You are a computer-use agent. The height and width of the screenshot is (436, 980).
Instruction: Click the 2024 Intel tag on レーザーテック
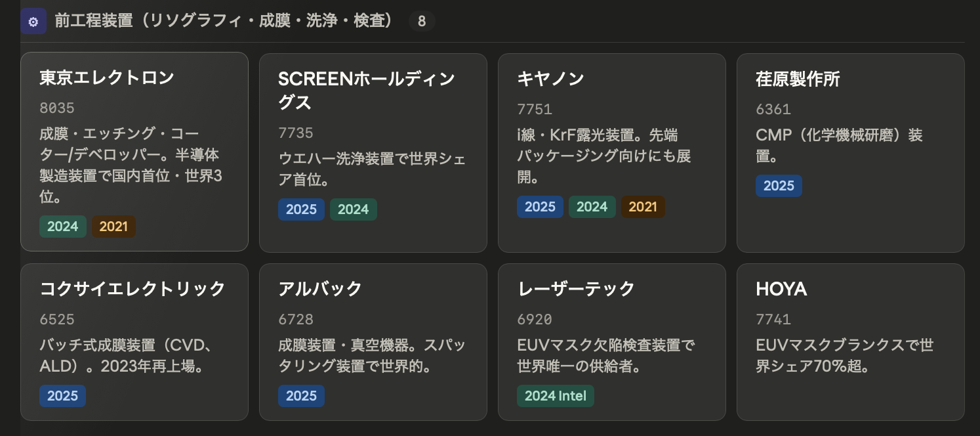tap(556, 396)
